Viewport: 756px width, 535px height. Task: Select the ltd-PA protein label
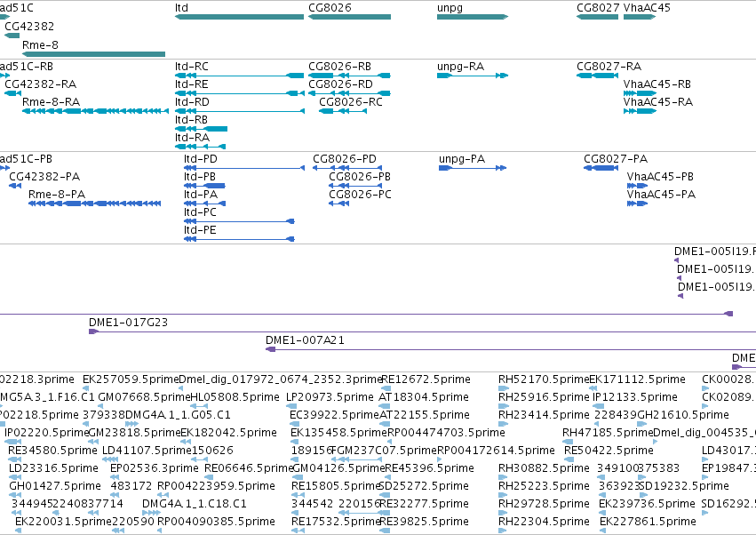point(201,195)
